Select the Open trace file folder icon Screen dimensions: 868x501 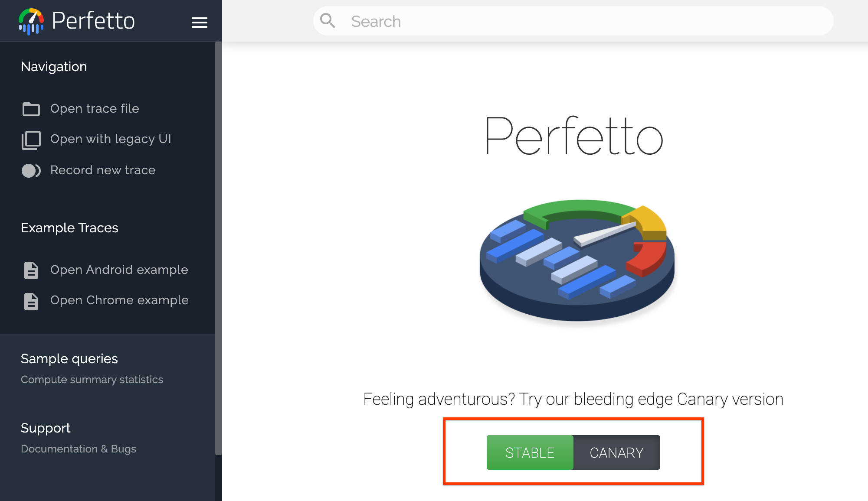pos(31,109)
